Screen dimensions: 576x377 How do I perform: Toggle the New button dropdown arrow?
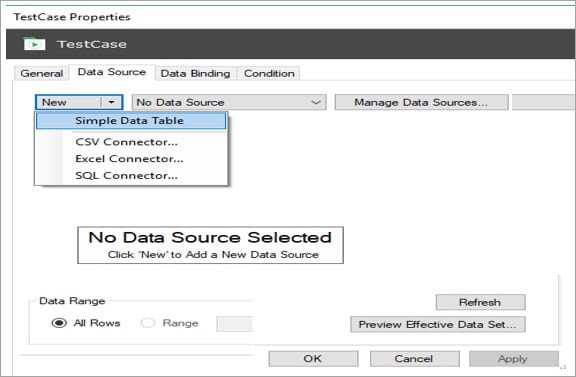point(111,102)
